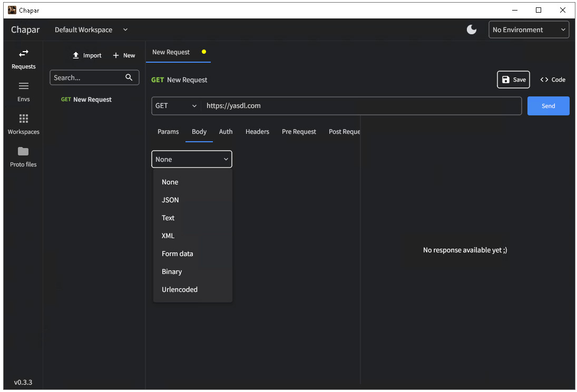Switch to the Headers tab

coord(257,132)
